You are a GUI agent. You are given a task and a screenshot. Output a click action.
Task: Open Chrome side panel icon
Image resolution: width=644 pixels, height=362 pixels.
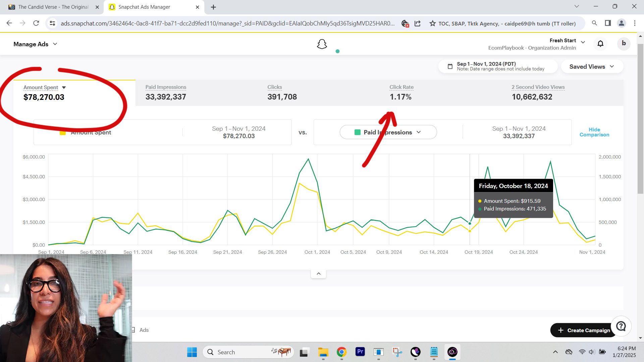[x=608, y=23]
